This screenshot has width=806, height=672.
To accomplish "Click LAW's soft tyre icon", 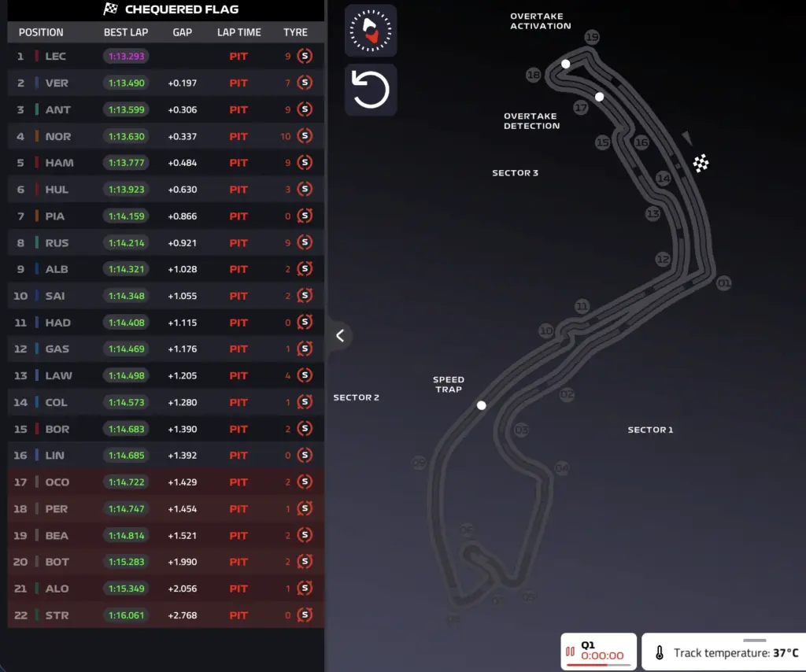I will click(x=305, y=375).
